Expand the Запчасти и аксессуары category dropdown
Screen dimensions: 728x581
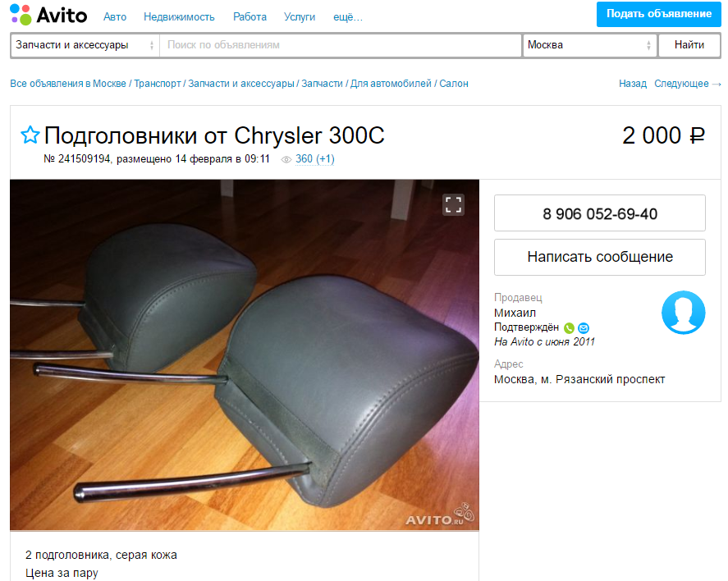[85, 45]
